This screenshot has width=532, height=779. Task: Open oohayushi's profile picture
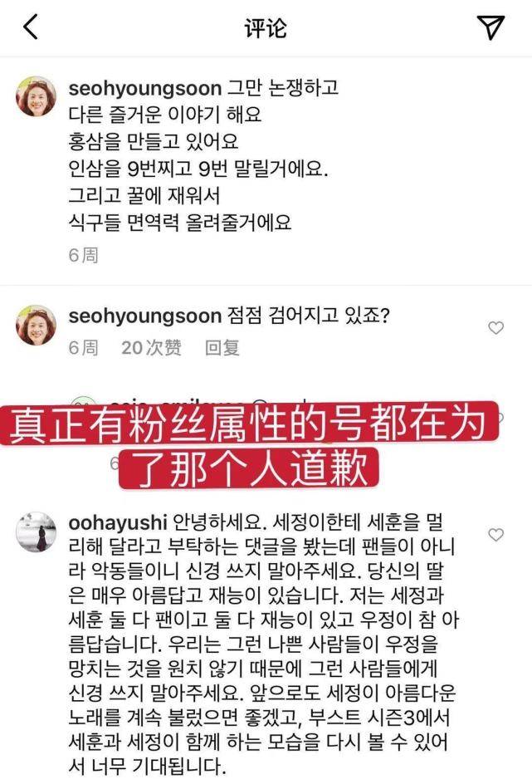(x=37, y=532)
